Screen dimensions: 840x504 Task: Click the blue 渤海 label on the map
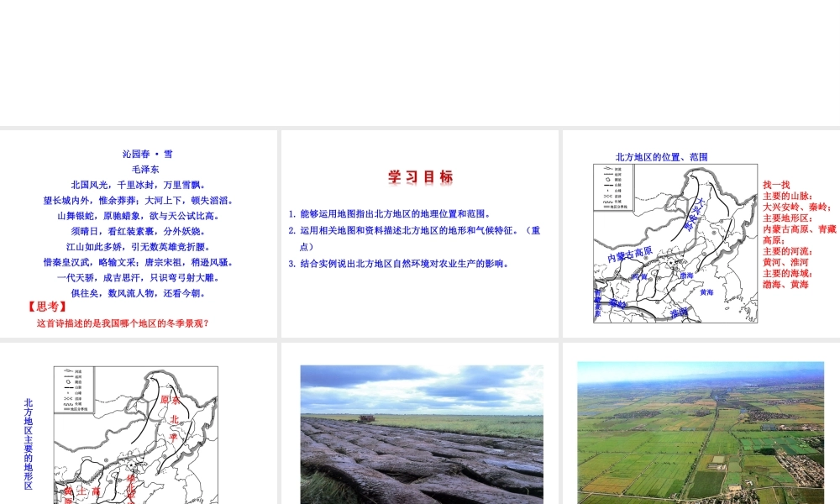tap(686, 276)
